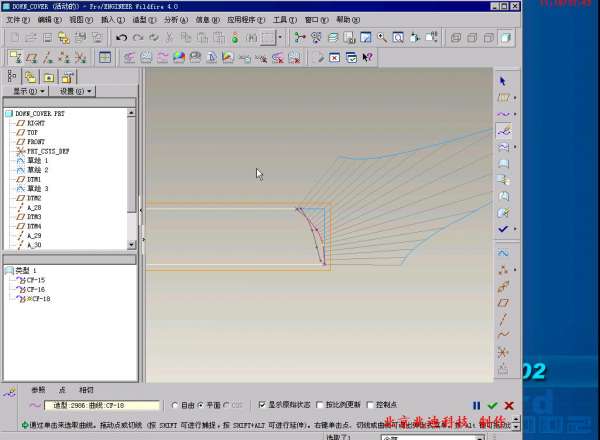
Task: Select the arrow pointer tool in right toolbar
Action: (503, 81)
